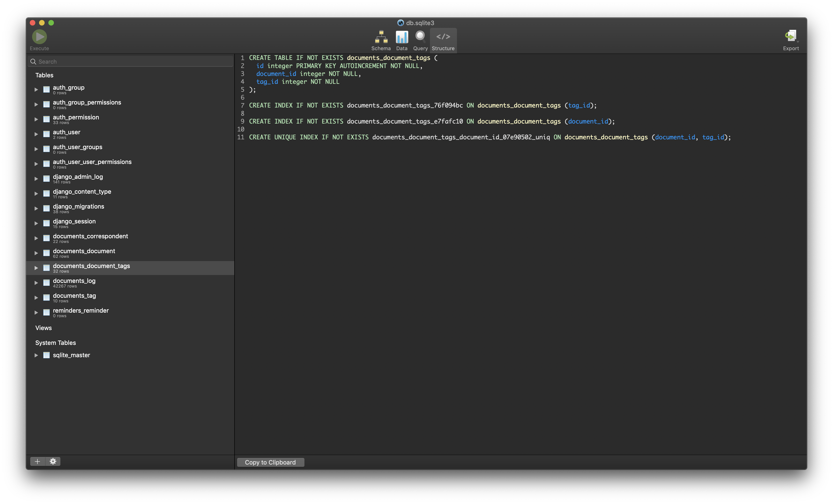Click the table icon beside reminders_reminder
833x504 pixels.
[46, 312]
